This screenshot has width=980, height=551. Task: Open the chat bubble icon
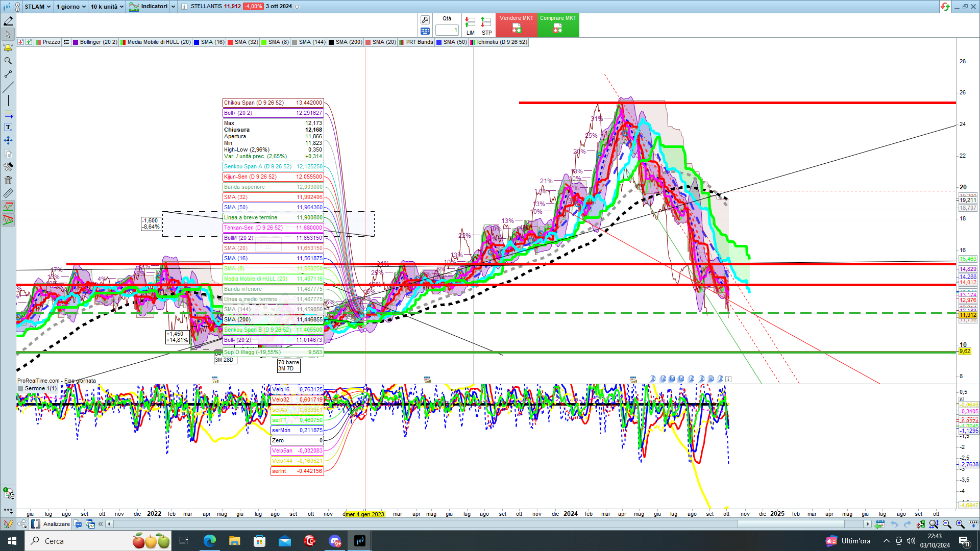78,524
